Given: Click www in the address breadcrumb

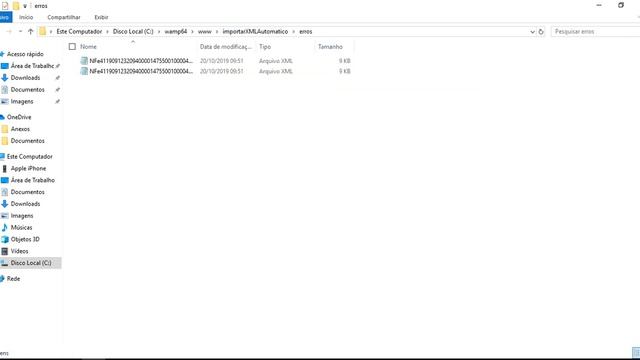Looking at the screenshot, I should 204,31.
